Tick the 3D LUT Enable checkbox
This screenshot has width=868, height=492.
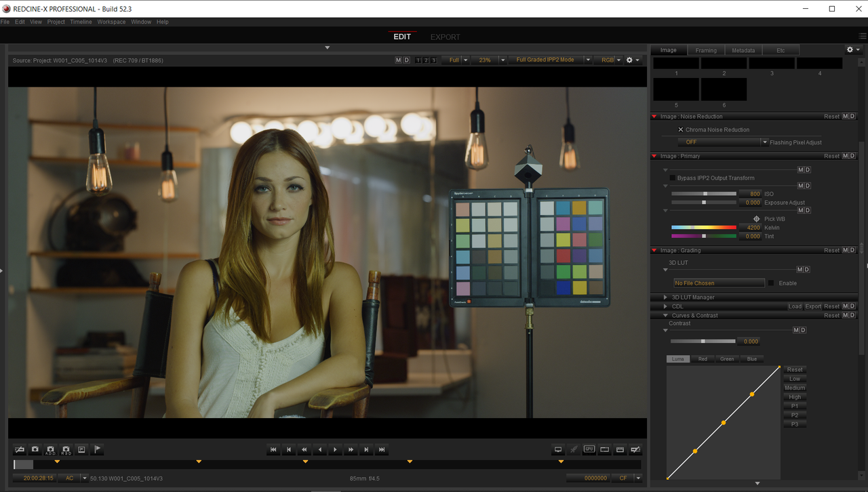pyautogui.click(x=771, y=283)
